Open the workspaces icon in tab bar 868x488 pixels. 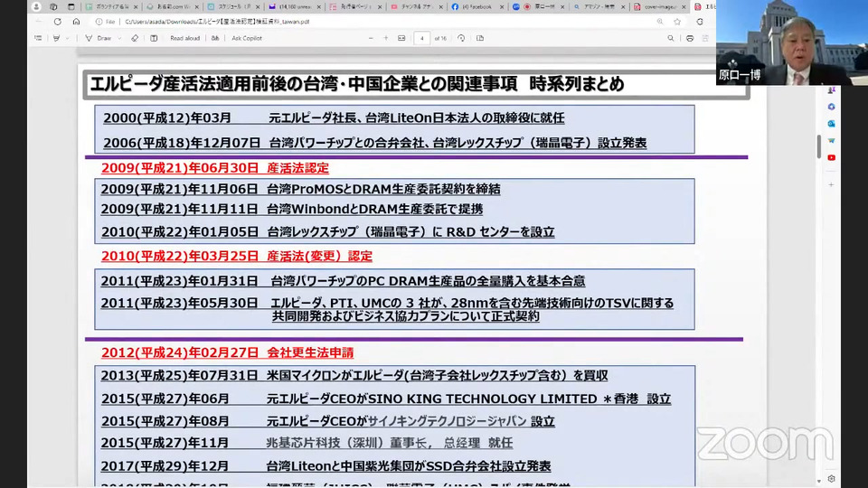click(x=53, y=6)
